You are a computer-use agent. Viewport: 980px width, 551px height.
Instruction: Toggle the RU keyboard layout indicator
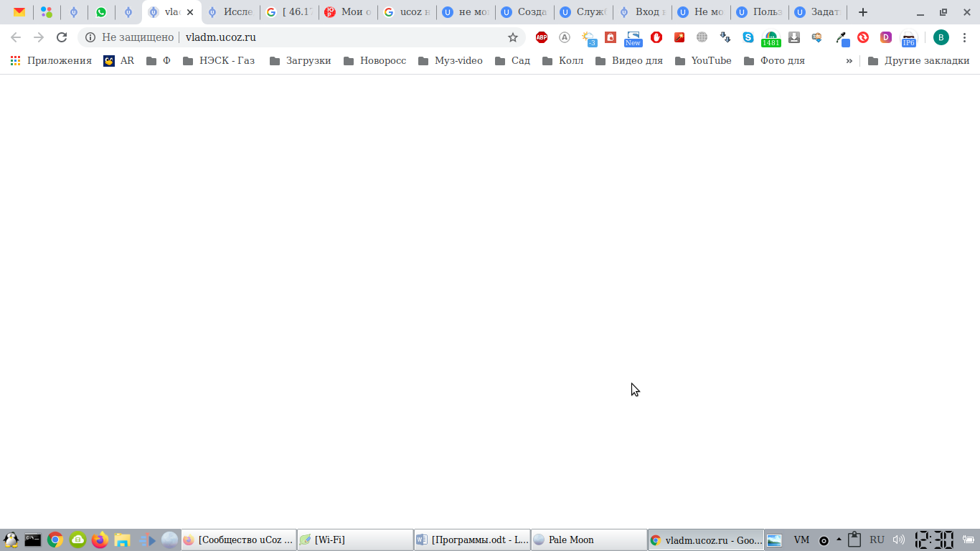click(877, 540)
